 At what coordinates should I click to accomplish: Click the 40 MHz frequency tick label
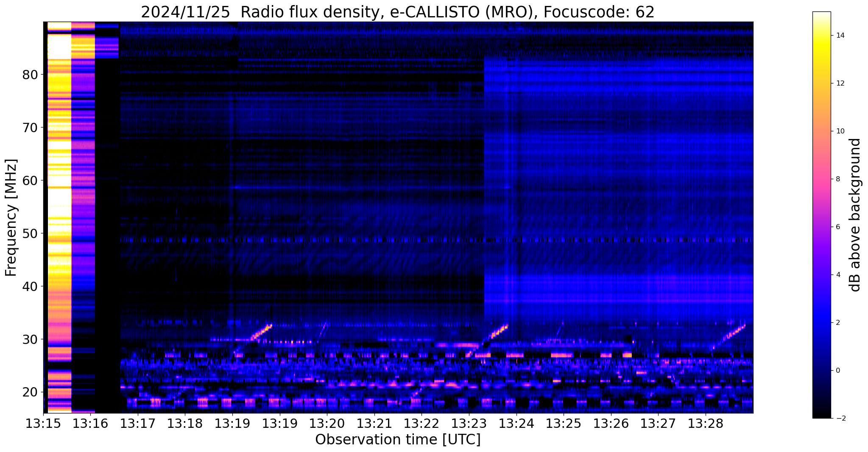click(30, 286)
